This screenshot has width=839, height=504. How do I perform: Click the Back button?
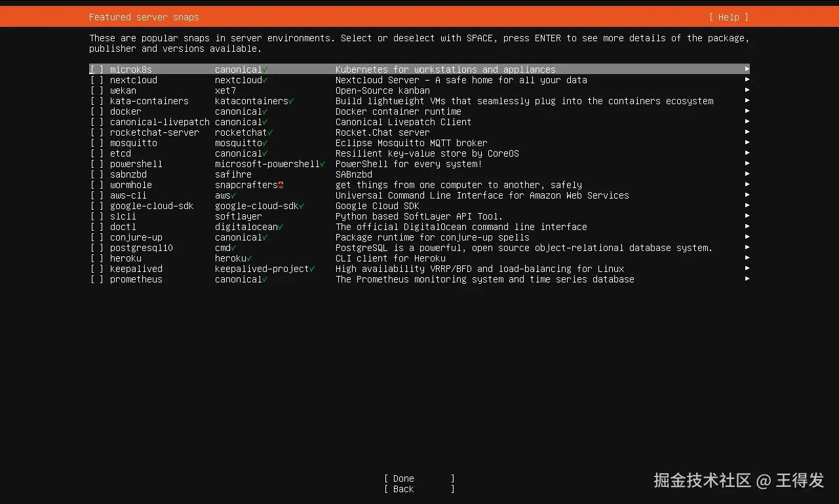(419, 489)
